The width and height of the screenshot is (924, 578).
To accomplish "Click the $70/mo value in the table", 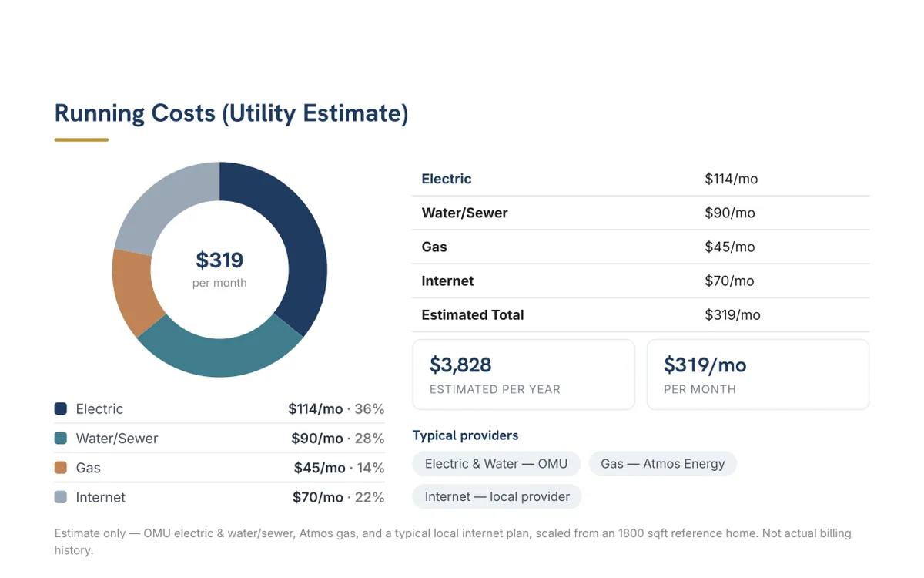I will pos(730,281).
